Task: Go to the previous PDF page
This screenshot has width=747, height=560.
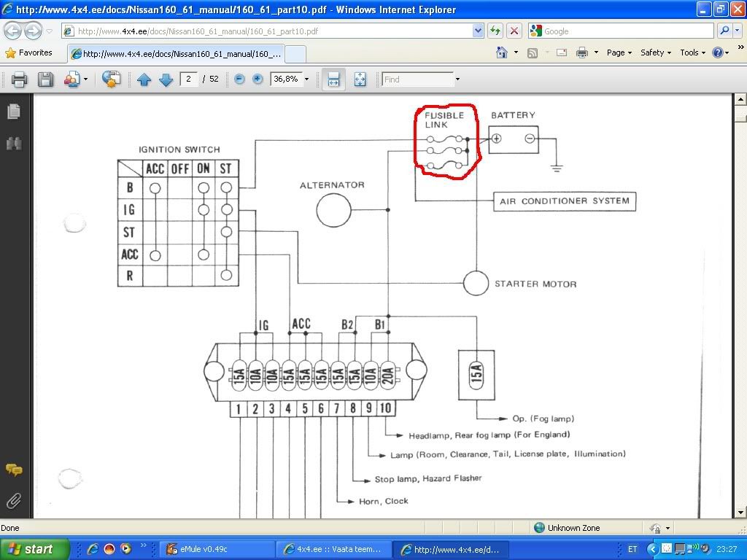Action: click(x=144, y=79)
